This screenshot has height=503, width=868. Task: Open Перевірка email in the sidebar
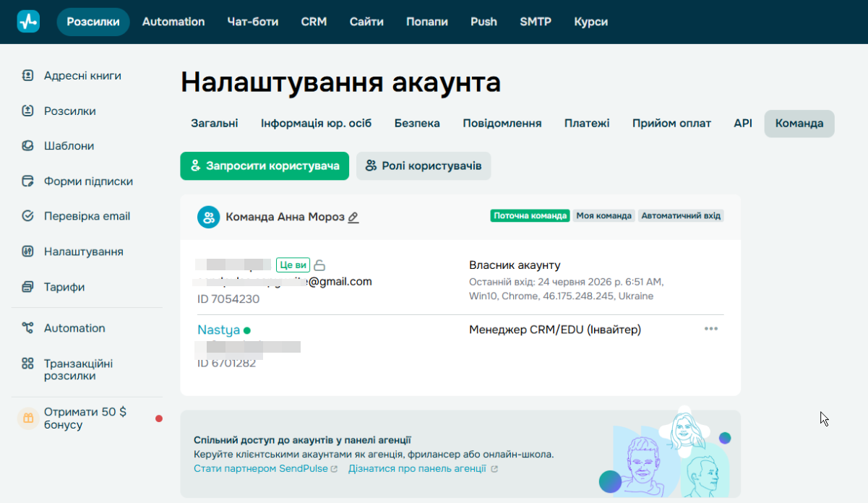click(x=87, y=216)
